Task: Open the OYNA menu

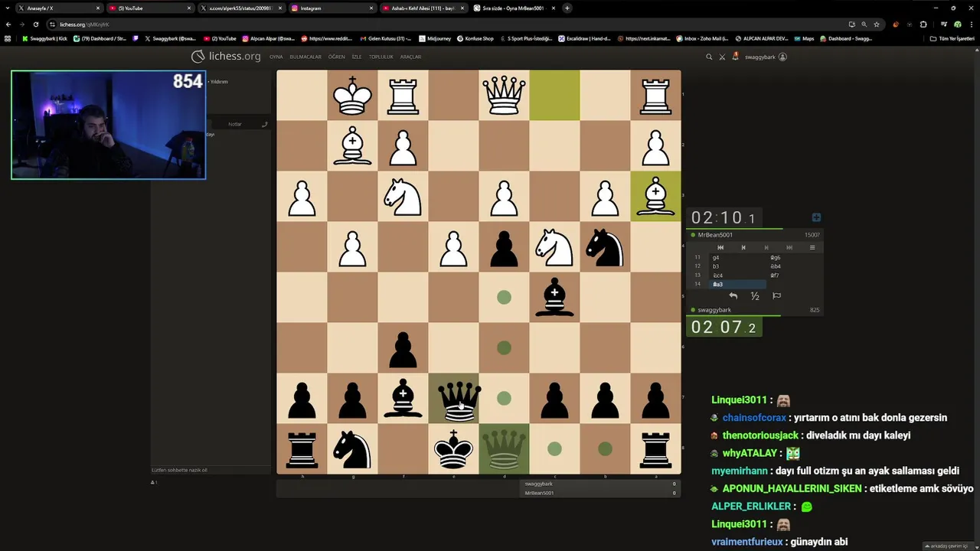Action: point(276,57)
